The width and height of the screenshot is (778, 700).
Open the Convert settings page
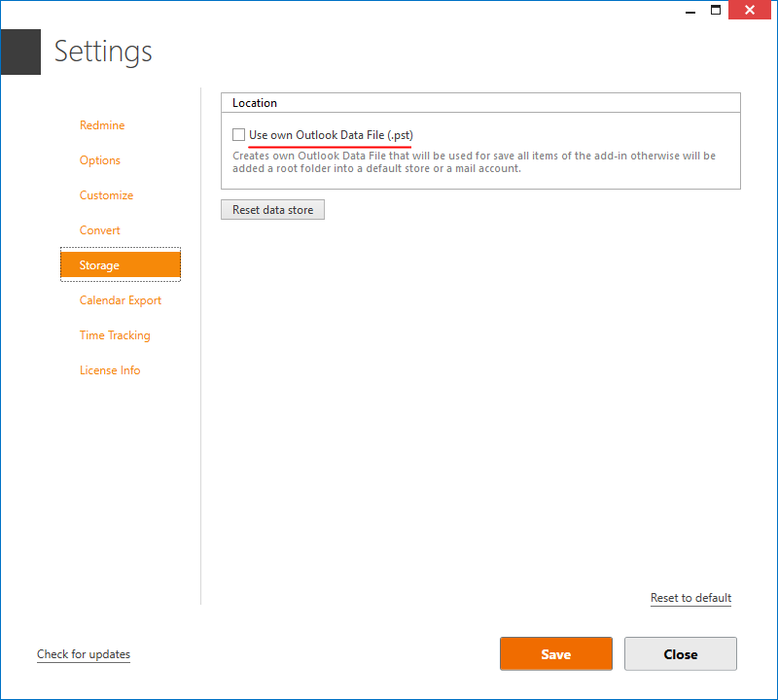pyautogui.click(x=100, y=230)
